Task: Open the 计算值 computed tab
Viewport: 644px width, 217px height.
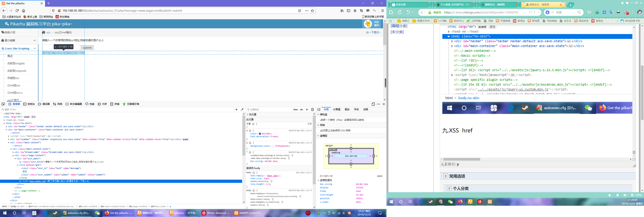Action: [336, 109]
